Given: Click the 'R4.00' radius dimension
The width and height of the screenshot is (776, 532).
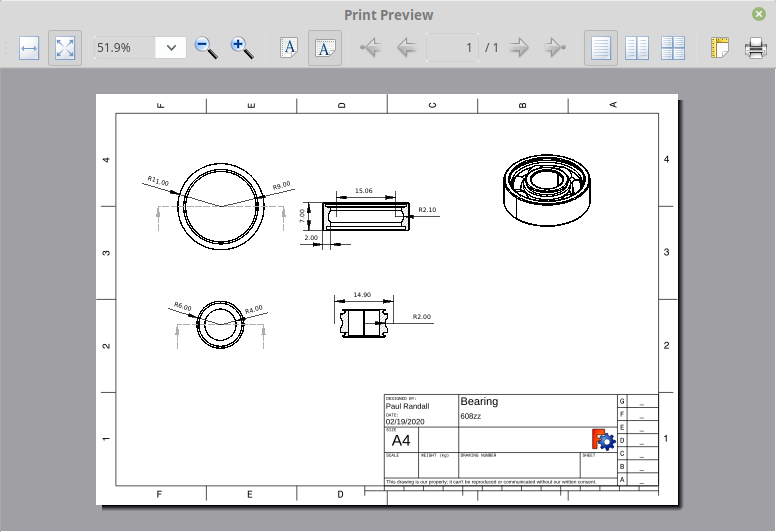Looking at the screenshot, I should tap(254, 310).
